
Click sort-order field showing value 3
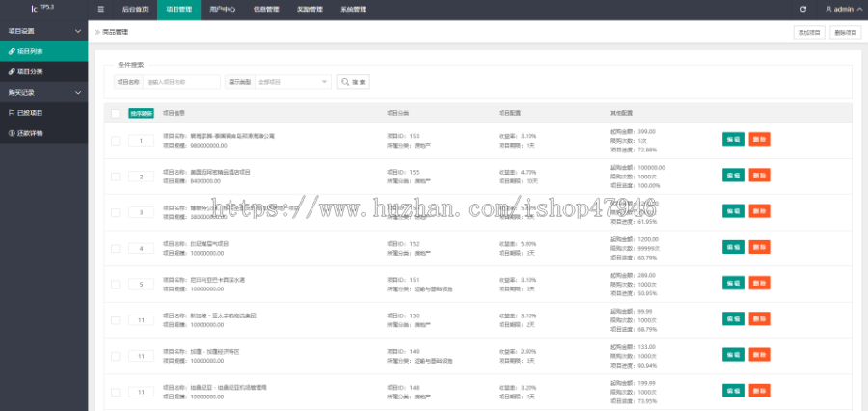click(x=141, y=212)
